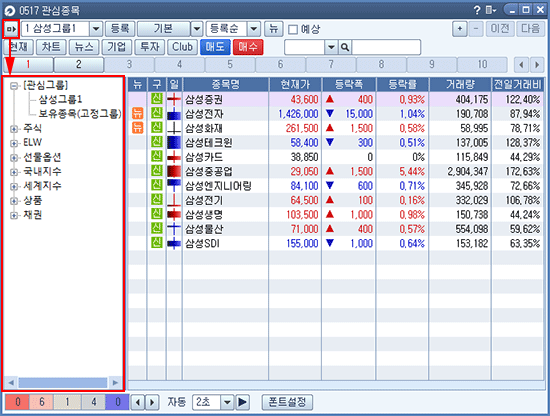Click the up arrow on 삼성물산 row
Viewport: 550px width, 416px height.
pos(330,229)
